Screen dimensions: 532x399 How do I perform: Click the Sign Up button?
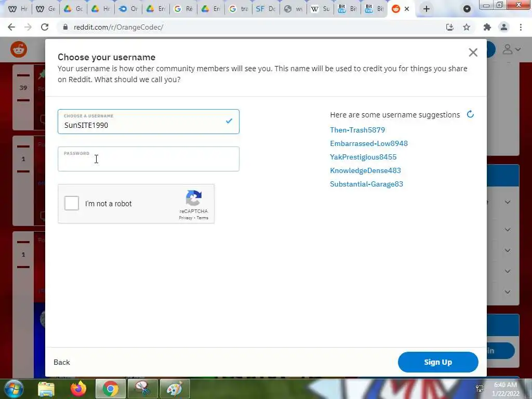pos(438,362)
